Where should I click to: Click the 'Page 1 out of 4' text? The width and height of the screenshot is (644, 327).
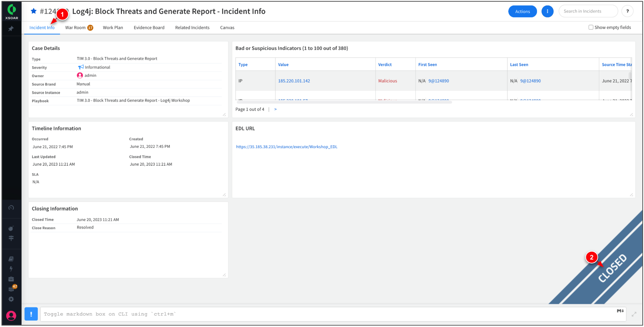[x=250, y=109]
